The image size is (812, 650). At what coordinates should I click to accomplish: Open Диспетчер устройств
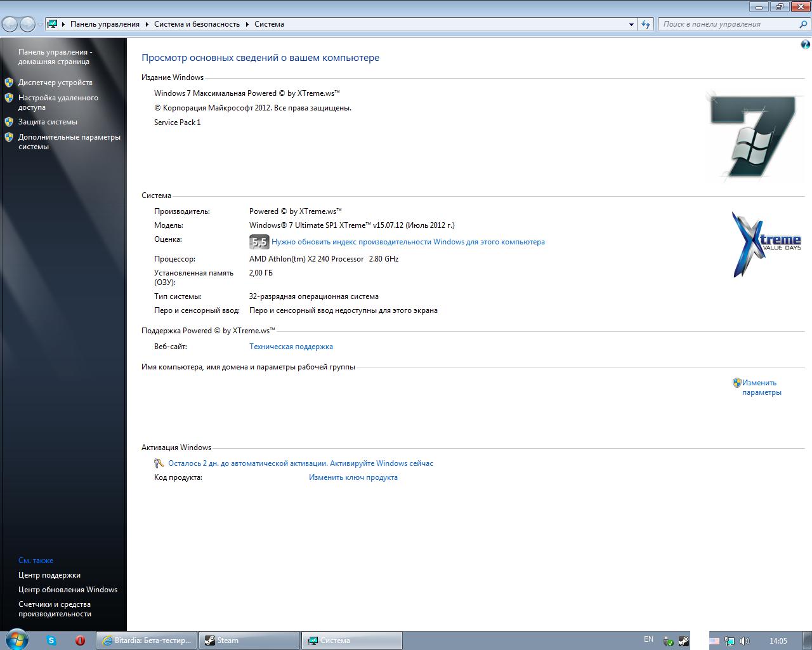[55, 83]
